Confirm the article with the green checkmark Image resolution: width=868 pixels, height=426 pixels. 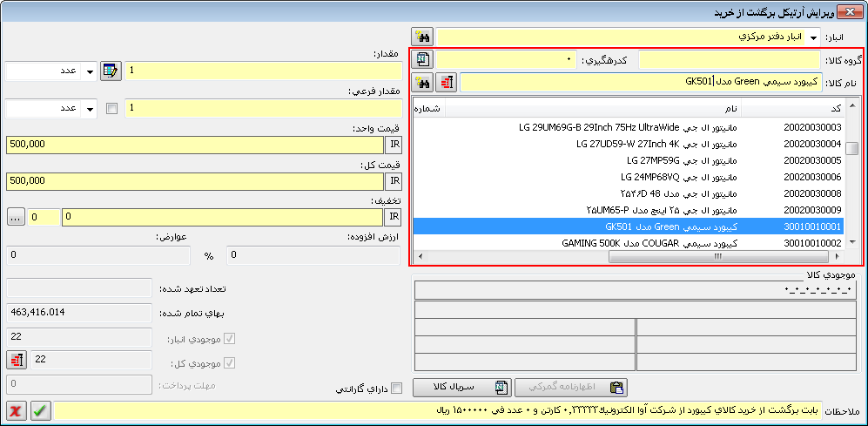pos(40,410)
